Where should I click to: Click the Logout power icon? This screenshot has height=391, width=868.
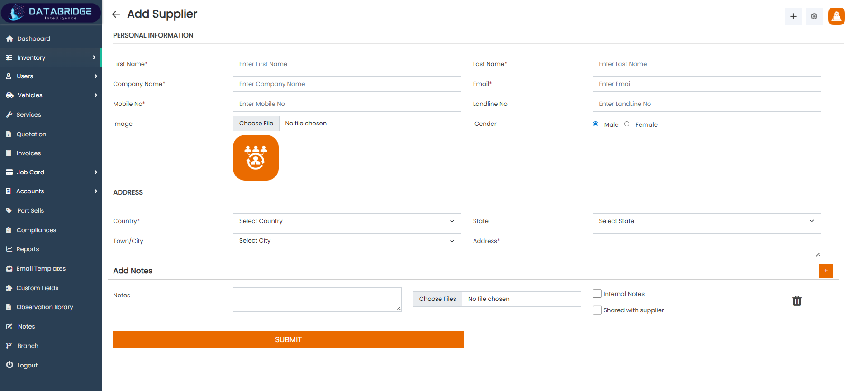(x=9, y=365)
